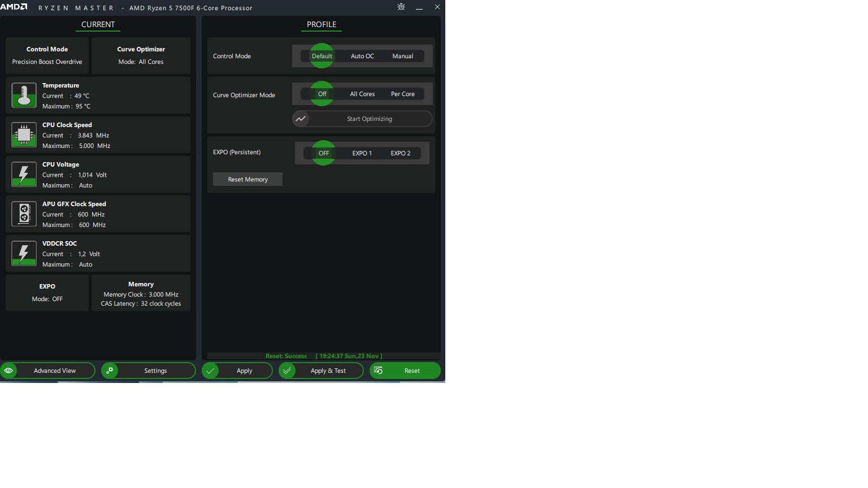Click the green Reset button
Screen dimensions: 868x488
point(405,371)
